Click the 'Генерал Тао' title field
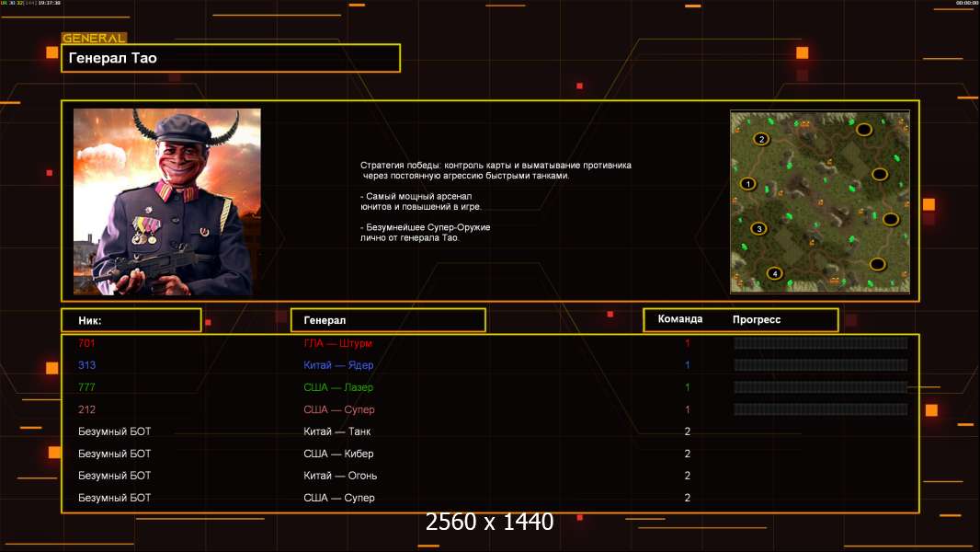 (x=231, y=58)
